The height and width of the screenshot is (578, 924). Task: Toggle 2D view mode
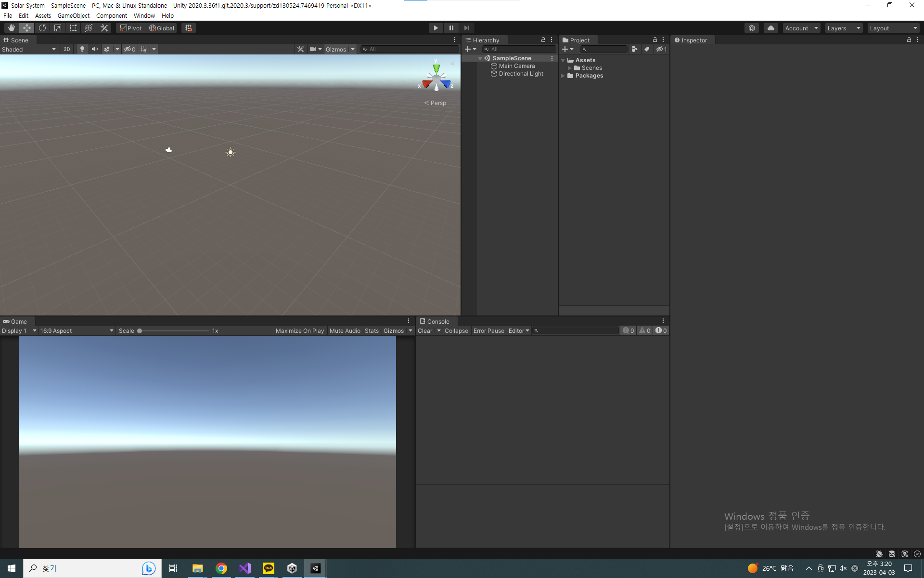point(67,49)
